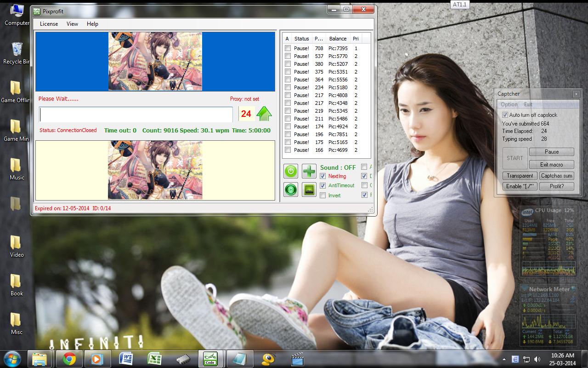Viewport: 588px width, 368px height.
Task: Uncheck Auto turn off capslock in Captcher
Action: coord(505,115)
